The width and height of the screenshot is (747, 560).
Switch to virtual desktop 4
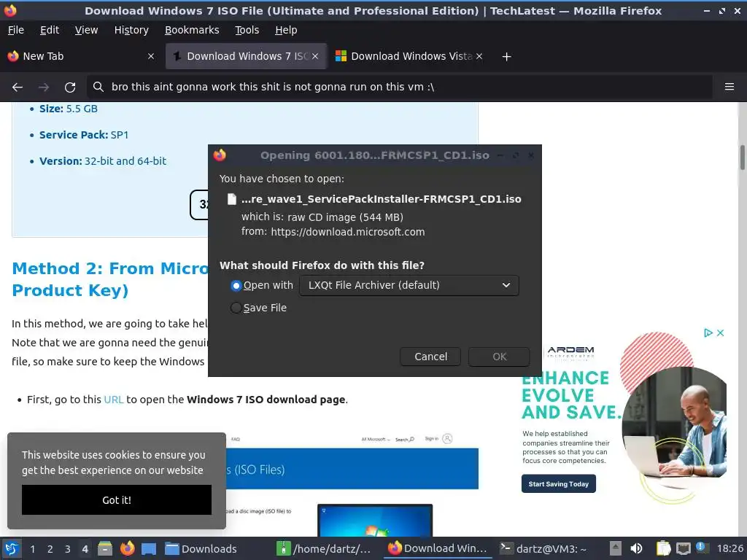pos(85,549)
